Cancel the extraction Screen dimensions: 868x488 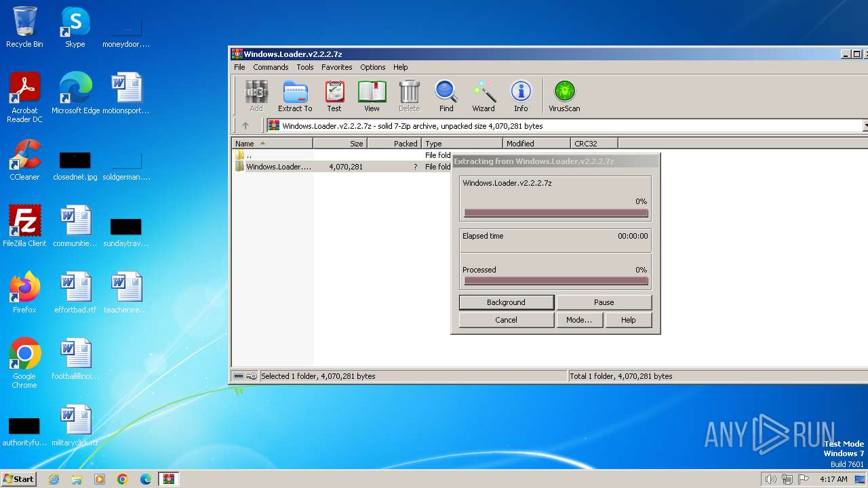tap(506, 320)
